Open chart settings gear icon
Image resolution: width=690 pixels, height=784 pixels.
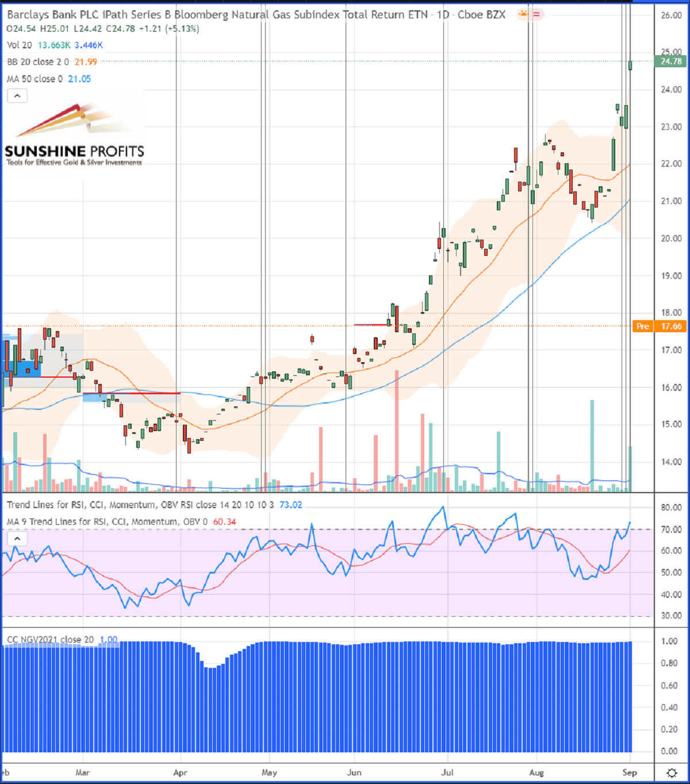[x=671, y=773]
